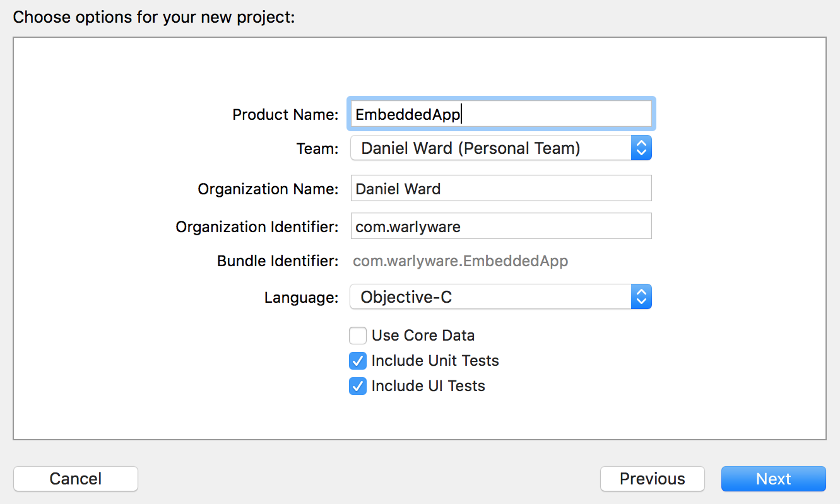
Task: Click the blue arrows on Language selector
Action: click(641, 297)
